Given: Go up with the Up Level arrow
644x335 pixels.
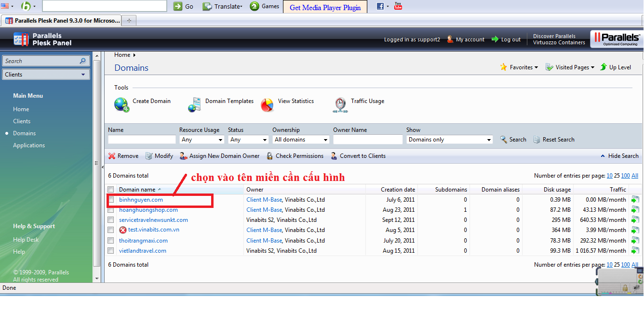Looking at the screenshot, I should click(x=604, y=67).
